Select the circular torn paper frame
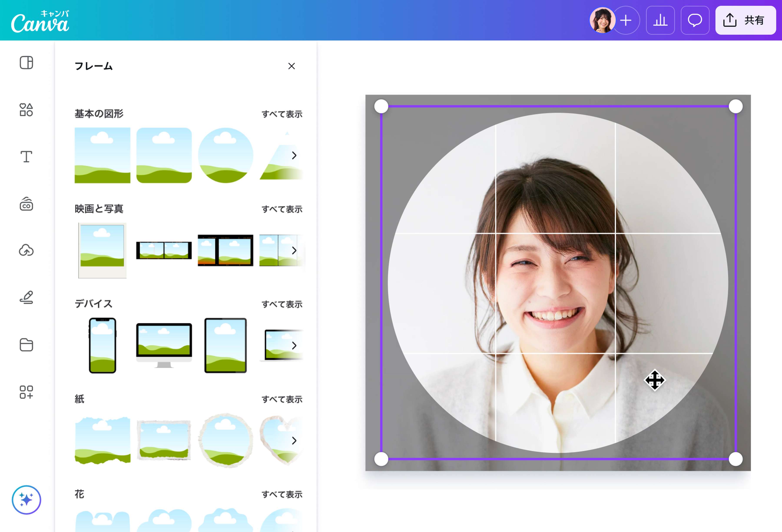 (225, 441)
